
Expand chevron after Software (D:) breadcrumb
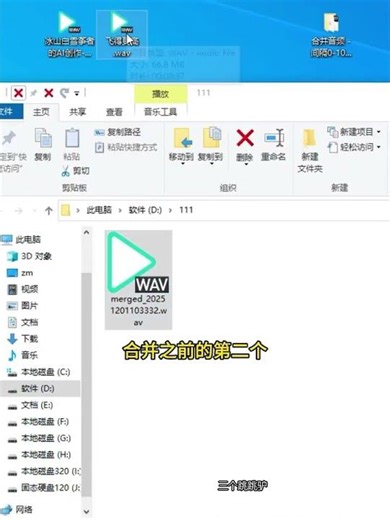[x=170, y=210]
